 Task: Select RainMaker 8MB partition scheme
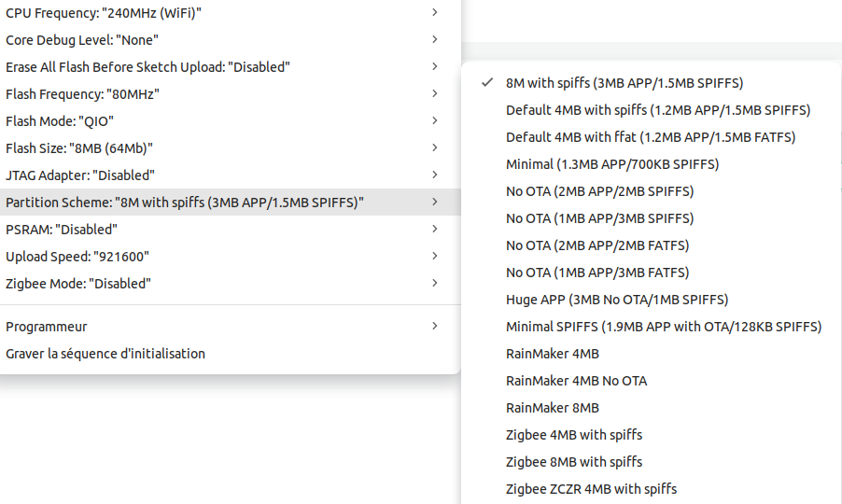click(x=552, y=408)
